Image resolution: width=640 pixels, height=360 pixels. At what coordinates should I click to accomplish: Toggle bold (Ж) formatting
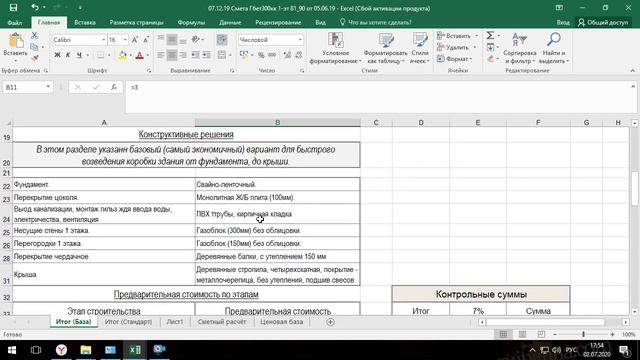coord(57,55)
